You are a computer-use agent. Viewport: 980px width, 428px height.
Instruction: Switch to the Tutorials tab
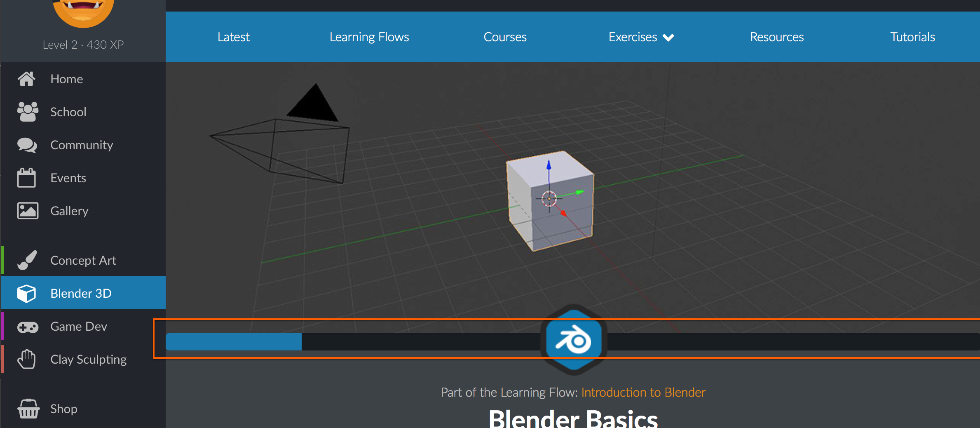click(912, 37)
